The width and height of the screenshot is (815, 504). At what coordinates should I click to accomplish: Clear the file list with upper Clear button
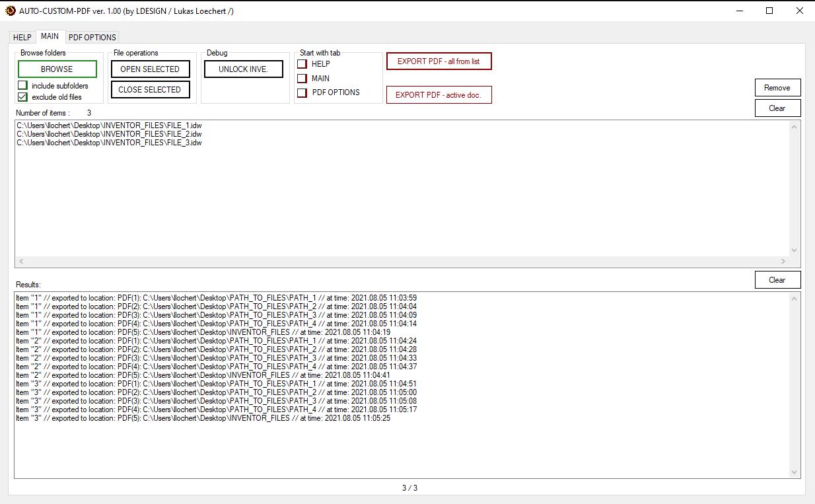pos(777,108)
